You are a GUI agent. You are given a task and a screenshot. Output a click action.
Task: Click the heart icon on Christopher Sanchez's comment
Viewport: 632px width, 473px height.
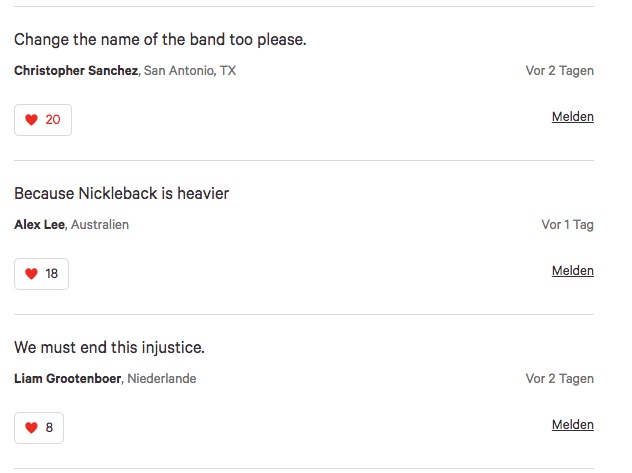click(31, 120)
